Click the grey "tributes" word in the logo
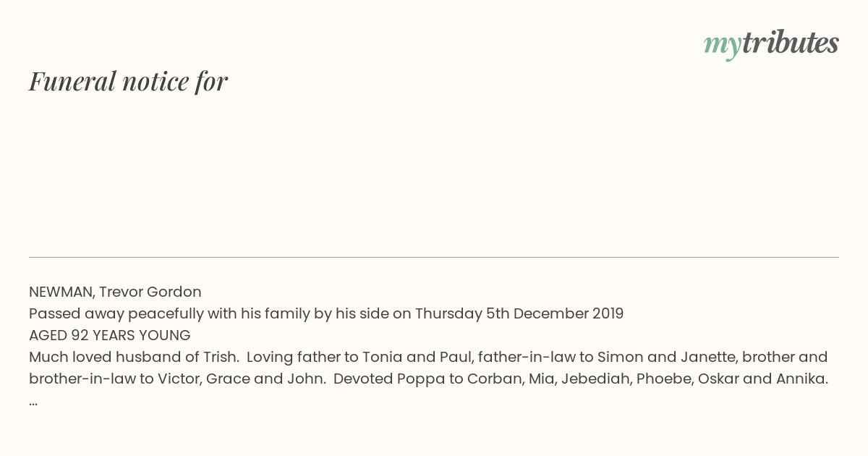This screenshot has width=868, height=456. [791, 43]
